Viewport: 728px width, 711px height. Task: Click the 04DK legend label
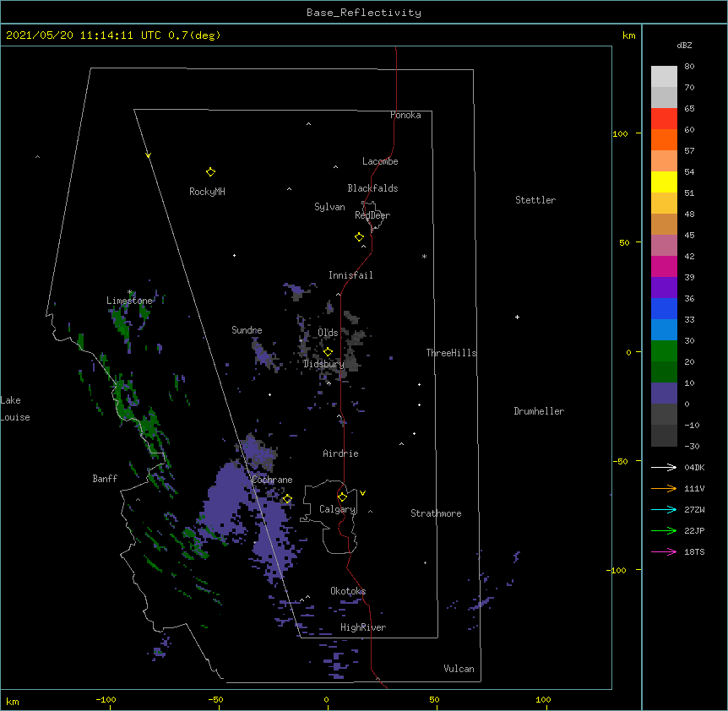click(694, 467)
